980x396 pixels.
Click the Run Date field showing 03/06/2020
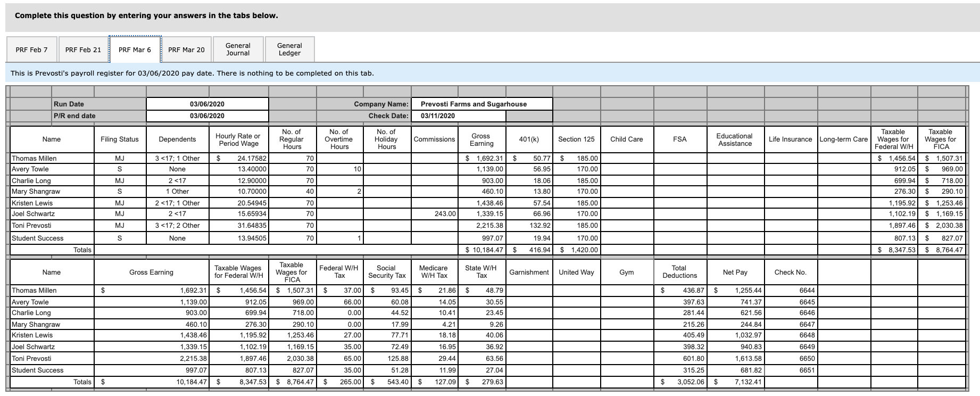click(207, 104)
